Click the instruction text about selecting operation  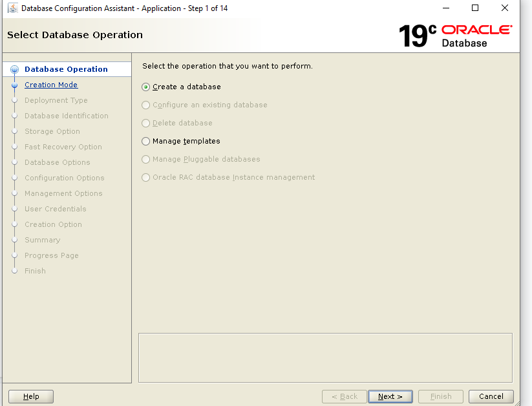pyautogui.click(x=228, y=66)
